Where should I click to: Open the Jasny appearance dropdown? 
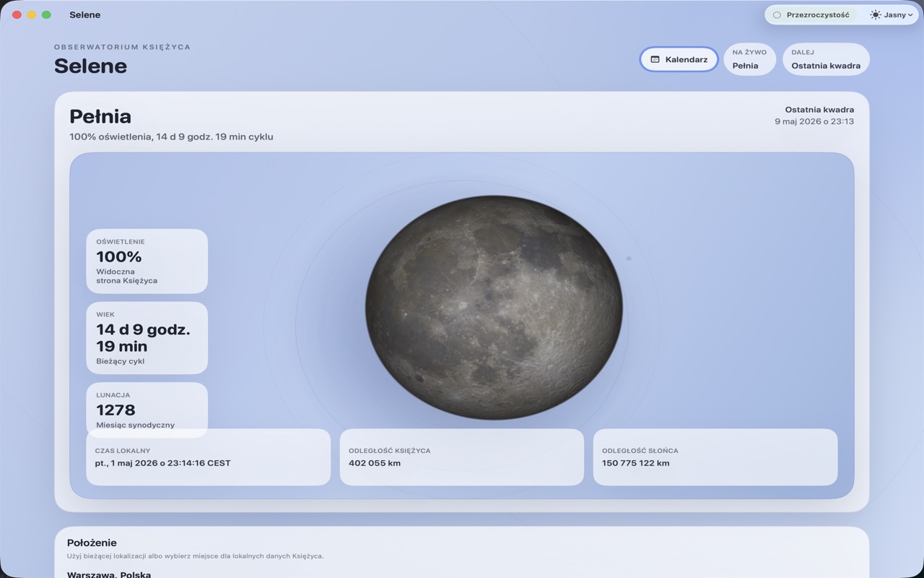892,14
